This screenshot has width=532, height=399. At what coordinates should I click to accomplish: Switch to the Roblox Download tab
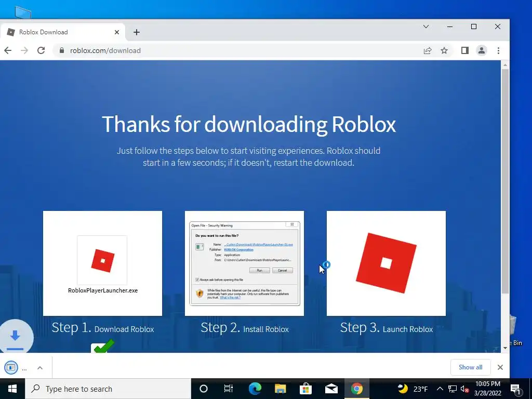(x=63, y=32)
